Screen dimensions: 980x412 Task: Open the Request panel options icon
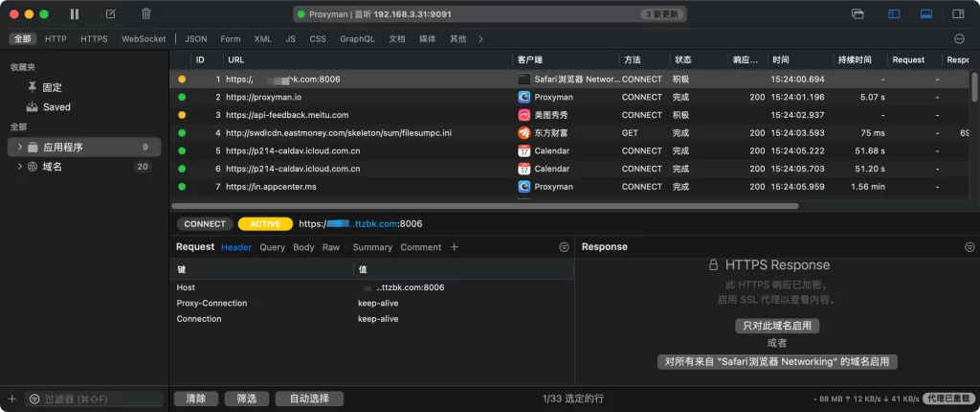(564, 247)
